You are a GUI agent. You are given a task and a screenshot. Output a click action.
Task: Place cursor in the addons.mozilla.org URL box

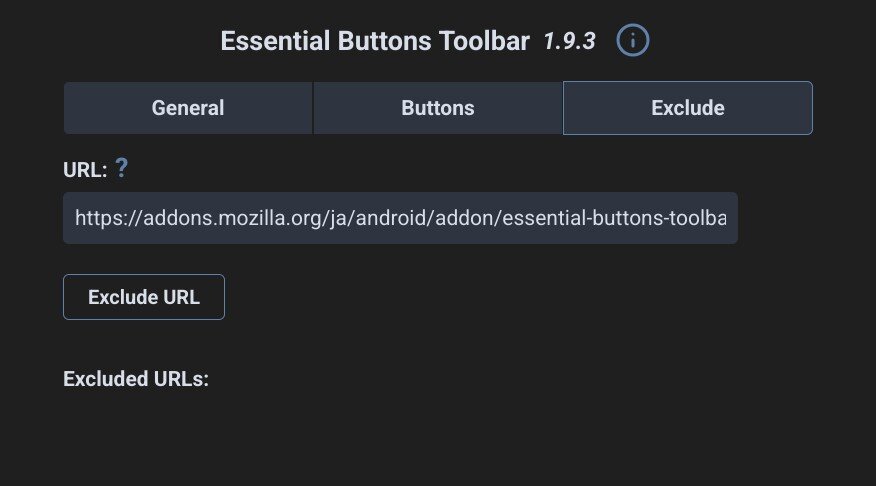(x=400, y=218)
